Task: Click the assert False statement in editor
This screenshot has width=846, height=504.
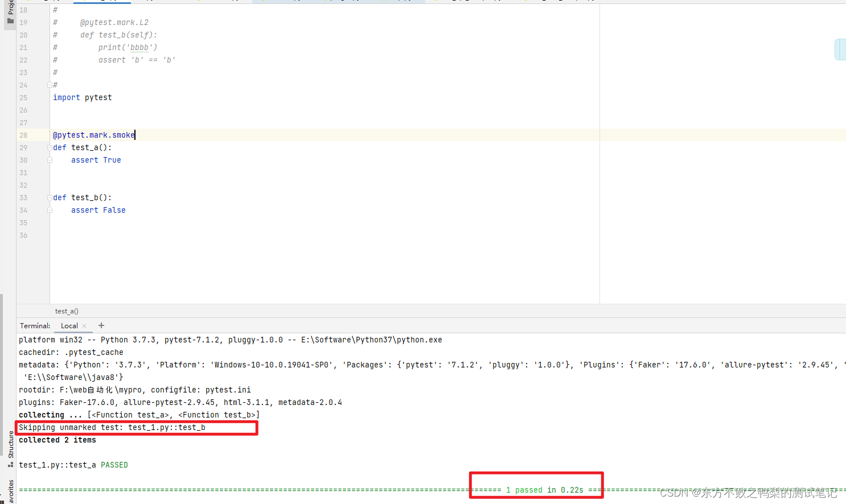Action: tap(98, 210)
